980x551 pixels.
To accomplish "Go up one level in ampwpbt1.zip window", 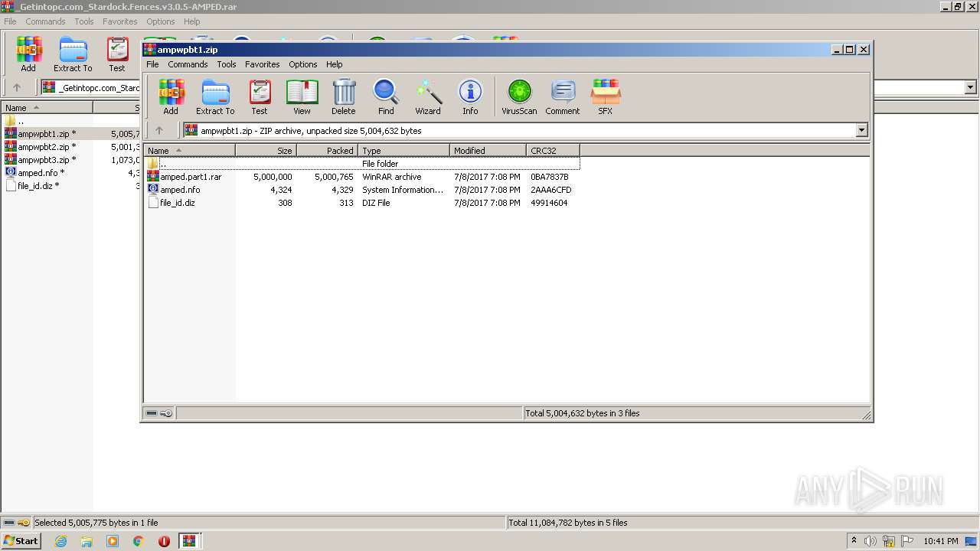I will [x=159, y=130].
